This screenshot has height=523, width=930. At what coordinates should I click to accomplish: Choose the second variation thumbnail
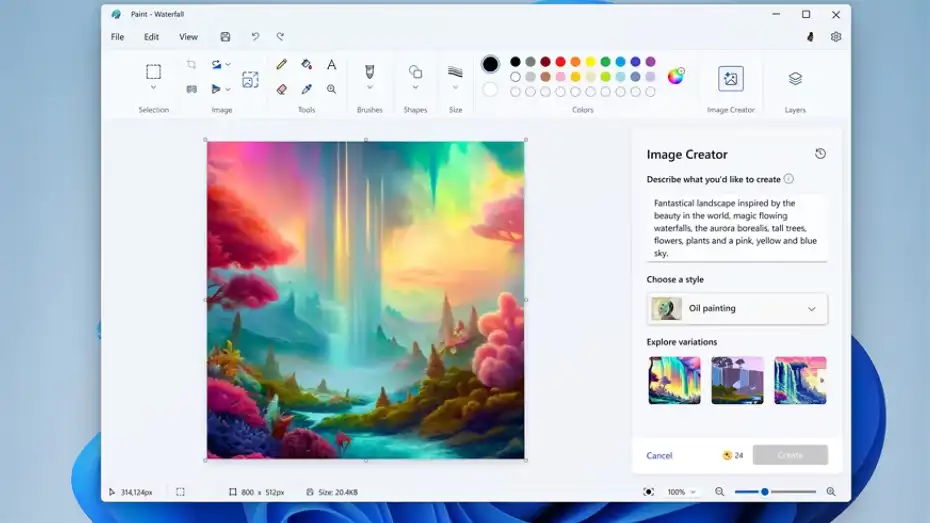(x=737, y=380)
